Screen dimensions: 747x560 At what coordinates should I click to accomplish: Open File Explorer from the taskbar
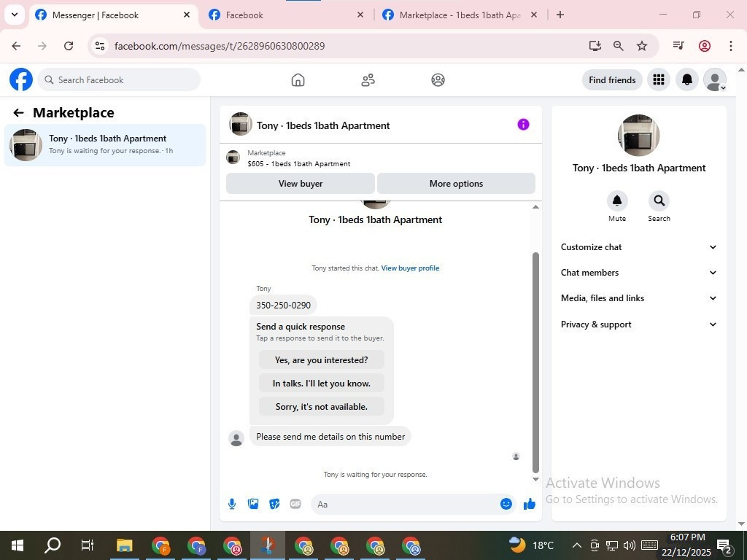click(x=124, y=545)
